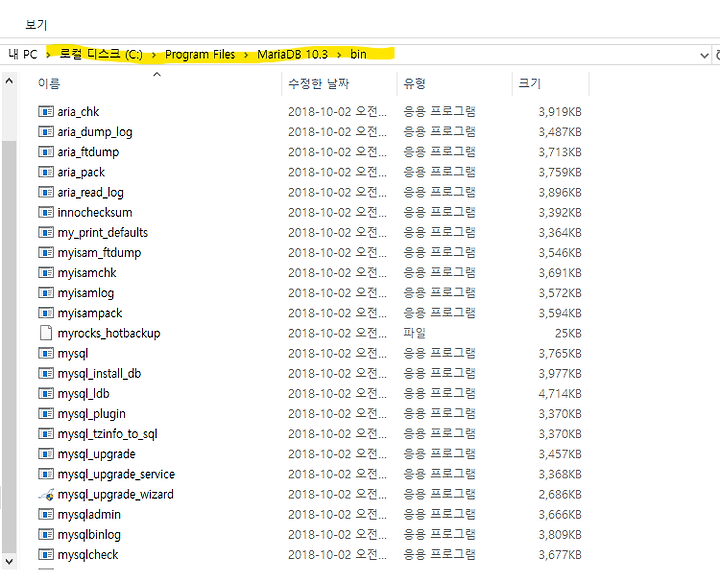This screenshot has width=720, height=580.
Task: Select the file name mysqlbinlog
Action: (x=89, y=535)
